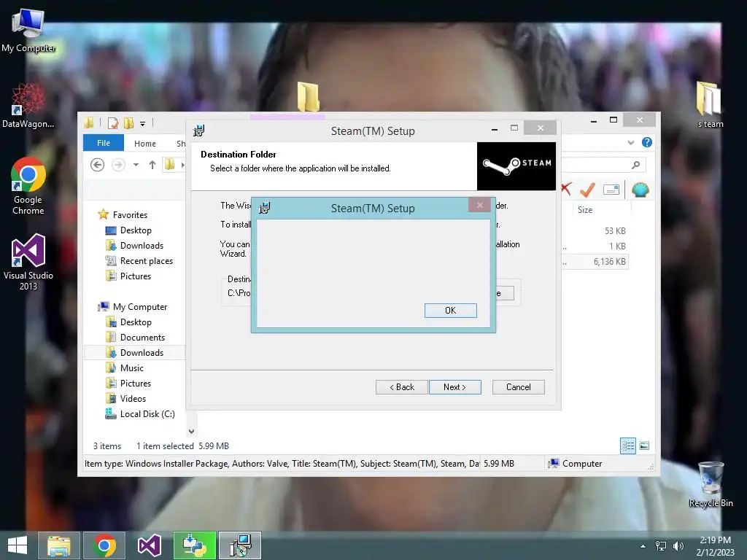This screenshot has height=560, width=747.
Task: Open File Explorer from the taskbar
Action: 58,545
